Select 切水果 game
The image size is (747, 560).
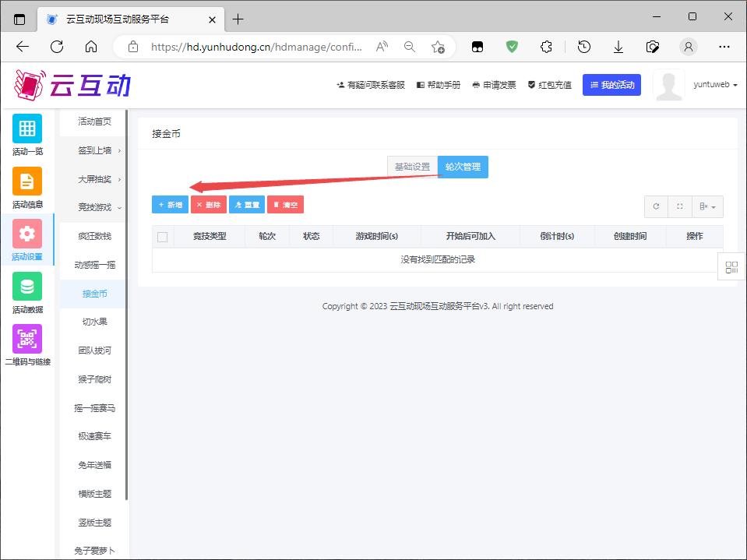point(94,322)
